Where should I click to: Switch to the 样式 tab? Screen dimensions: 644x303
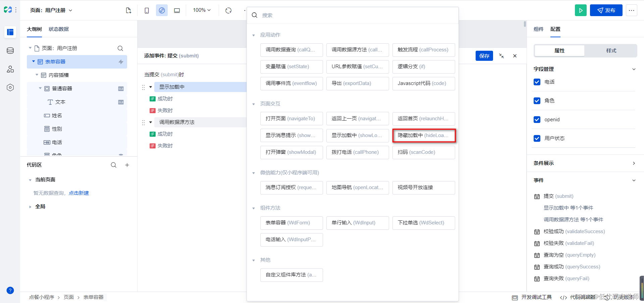611,51
